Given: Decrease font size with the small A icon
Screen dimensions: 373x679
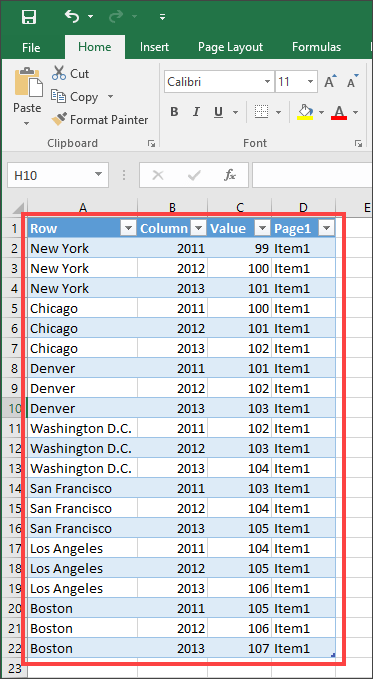Looking at the screenshot, I should coord(353,81).
